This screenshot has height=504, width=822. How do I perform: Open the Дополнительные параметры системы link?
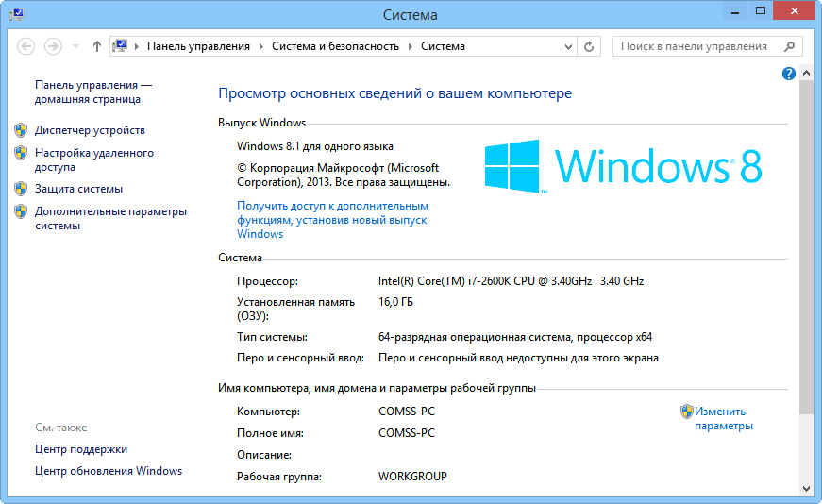110,218
